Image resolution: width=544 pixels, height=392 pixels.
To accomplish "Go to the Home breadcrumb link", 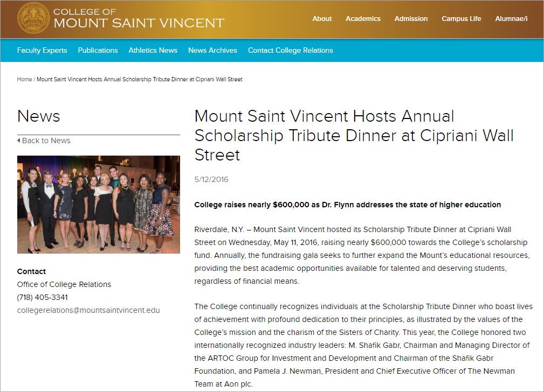I will (x=24, y=79).
